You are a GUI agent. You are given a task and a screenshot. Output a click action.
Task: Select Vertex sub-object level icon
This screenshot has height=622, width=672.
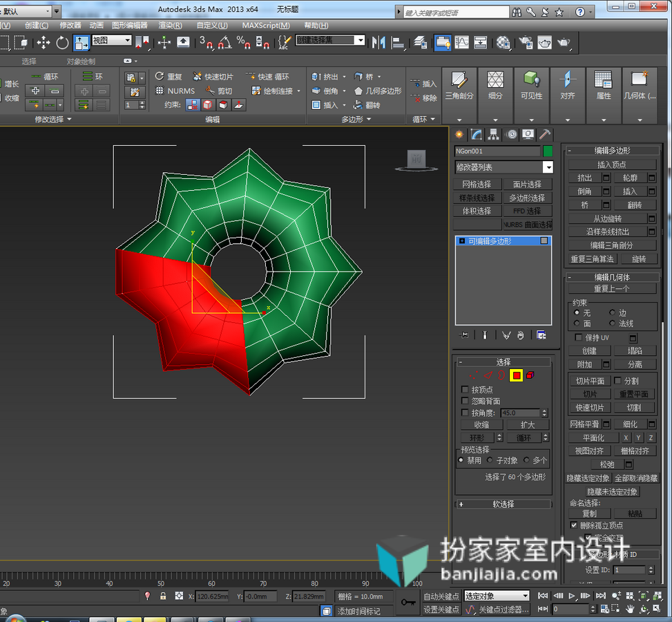click(x=474, y=375)
